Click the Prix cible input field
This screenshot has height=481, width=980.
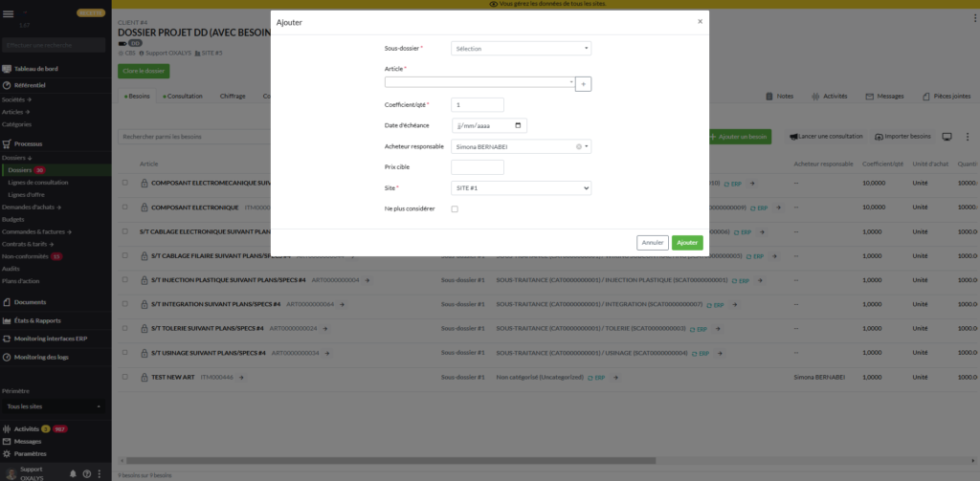click(x=477, y=167)
